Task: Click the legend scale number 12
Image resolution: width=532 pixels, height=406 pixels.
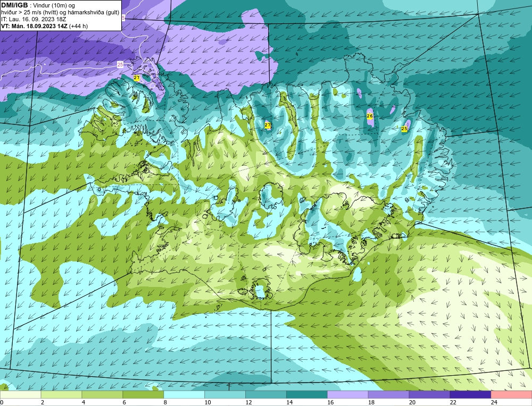Action: point(248,402)
